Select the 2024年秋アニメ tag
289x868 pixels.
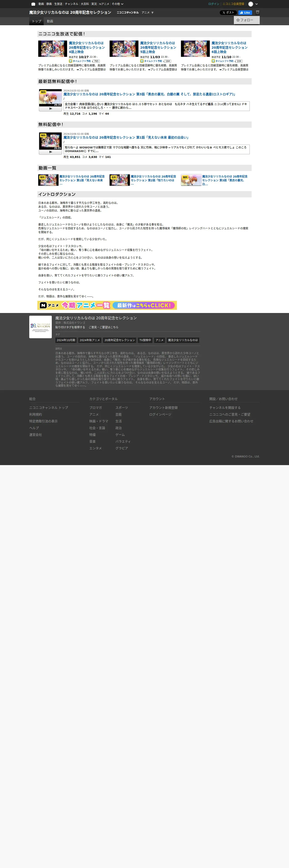[90, 340]
